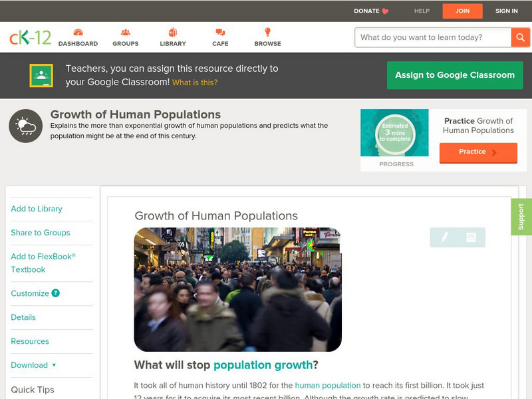
Task: Open the Cafe chat icon
Action: click(220, 33)
